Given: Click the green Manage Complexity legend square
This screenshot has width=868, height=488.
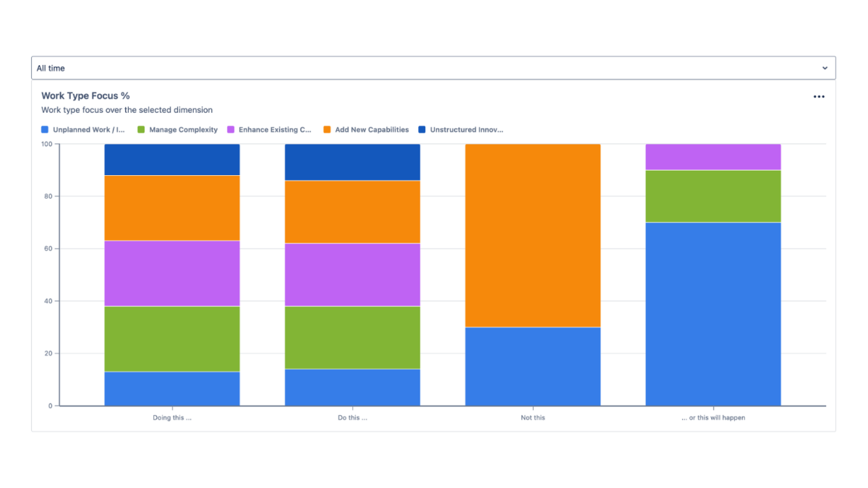Looking at the screenshot, I should point(141,130).
